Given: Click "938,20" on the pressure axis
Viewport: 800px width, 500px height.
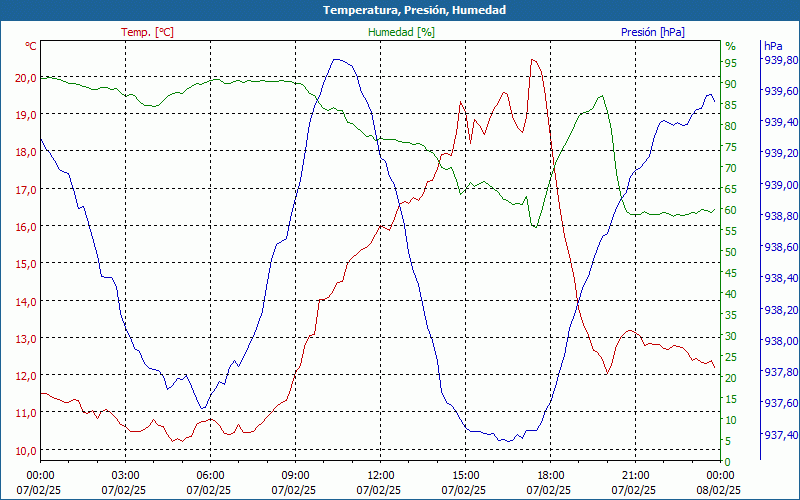Looking at the screenshot, I should (x=780, y=310).
